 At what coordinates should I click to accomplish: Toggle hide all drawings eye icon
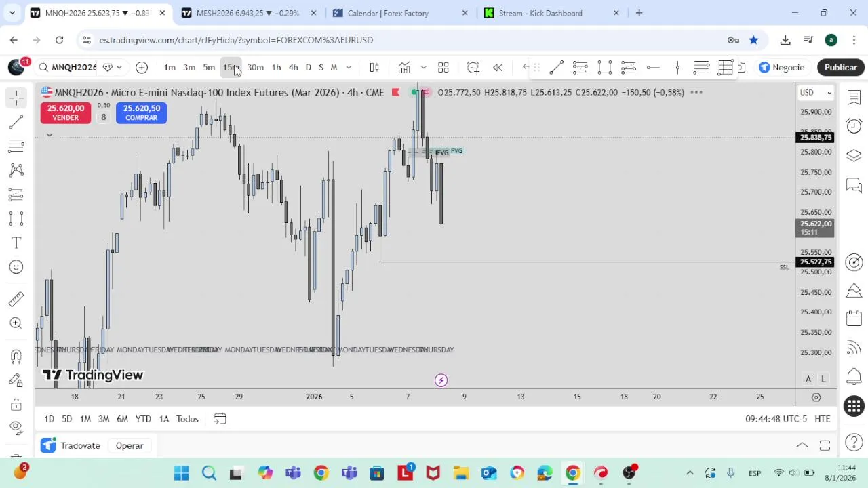16,427
